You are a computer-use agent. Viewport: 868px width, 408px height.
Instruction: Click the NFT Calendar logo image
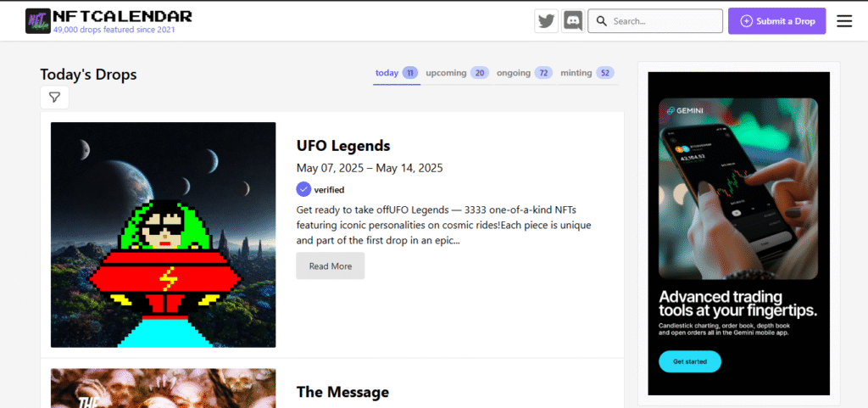click(38, 21)
